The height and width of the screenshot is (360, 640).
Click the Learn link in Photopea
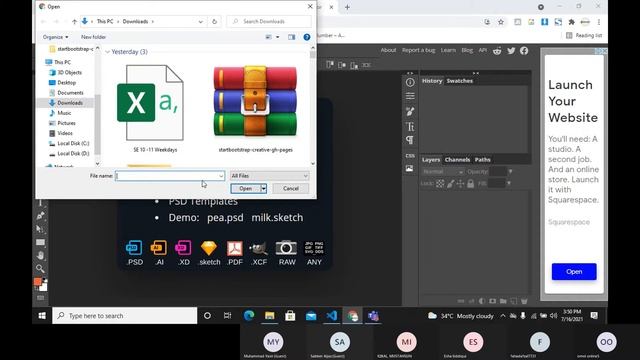click(x=448, y=50)
